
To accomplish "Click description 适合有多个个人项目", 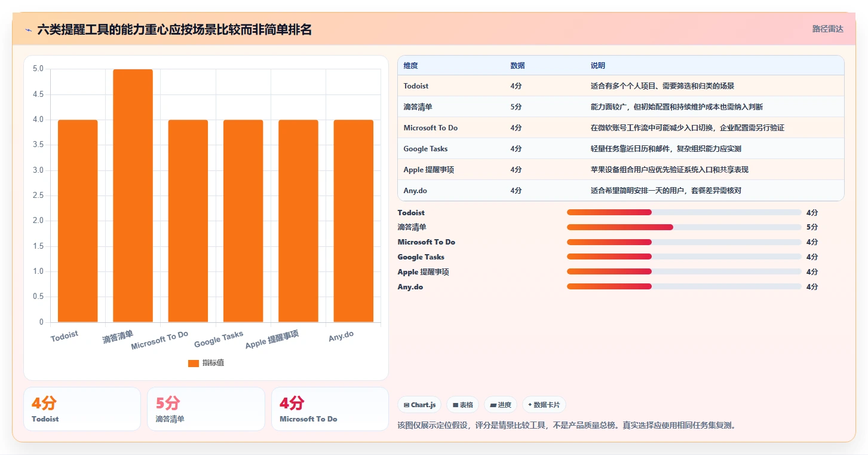I will tap(662, 86).
